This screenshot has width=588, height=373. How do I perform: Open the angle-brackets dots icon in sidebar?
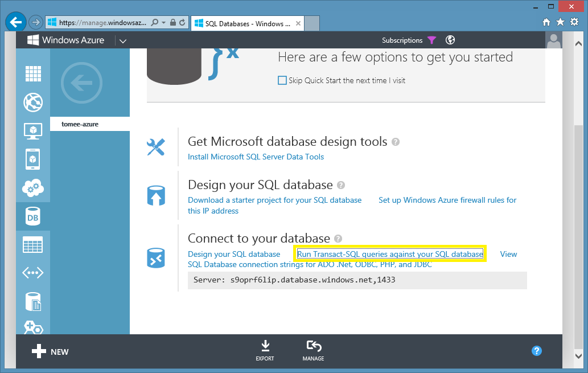(x=33, y=273)
